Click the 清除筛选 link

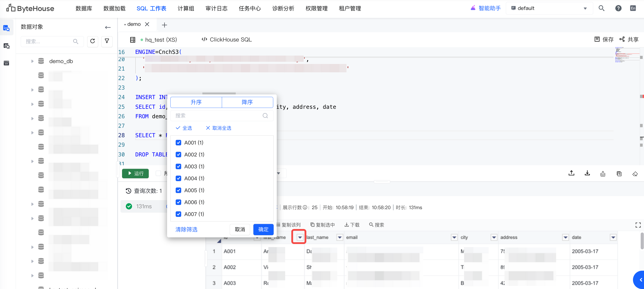(x=186, y=229)
